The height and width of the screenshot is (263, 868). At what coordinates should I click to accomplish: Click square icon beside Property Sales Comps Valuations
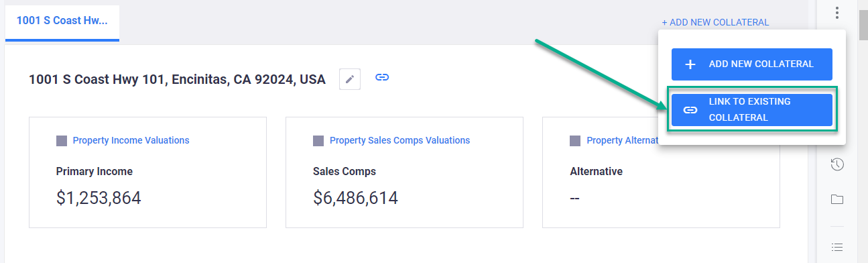tap(318, 141)
